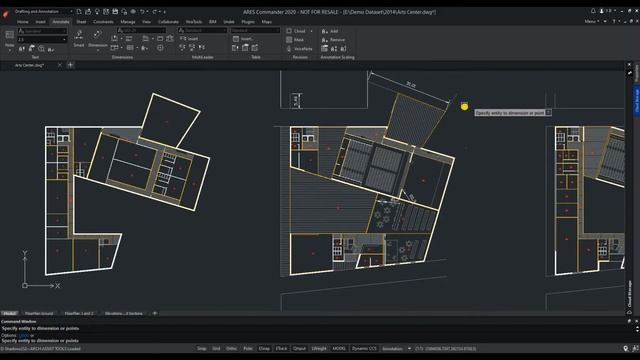Image resolution: width=640 pixels, height=360 pixels.
Task: Click the pin icon on right panel
Action: (x=629, y=72)
